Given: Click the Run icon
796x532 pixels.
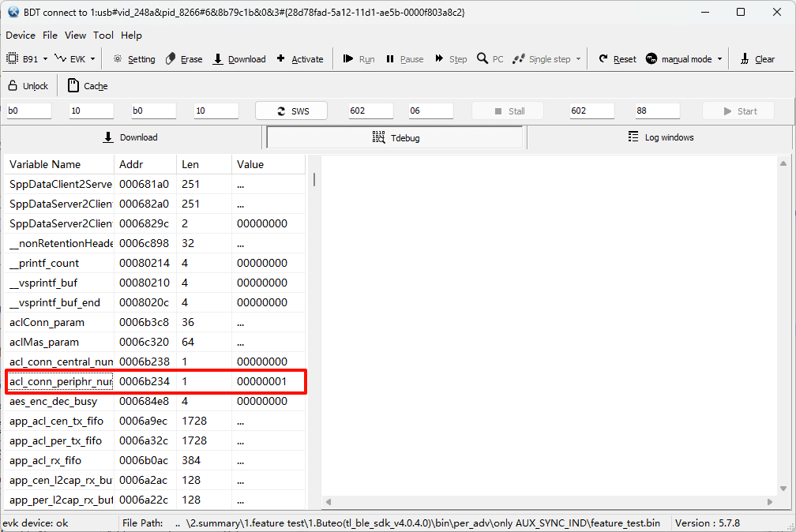Looking at the screenshot, I should coord(358,58).
